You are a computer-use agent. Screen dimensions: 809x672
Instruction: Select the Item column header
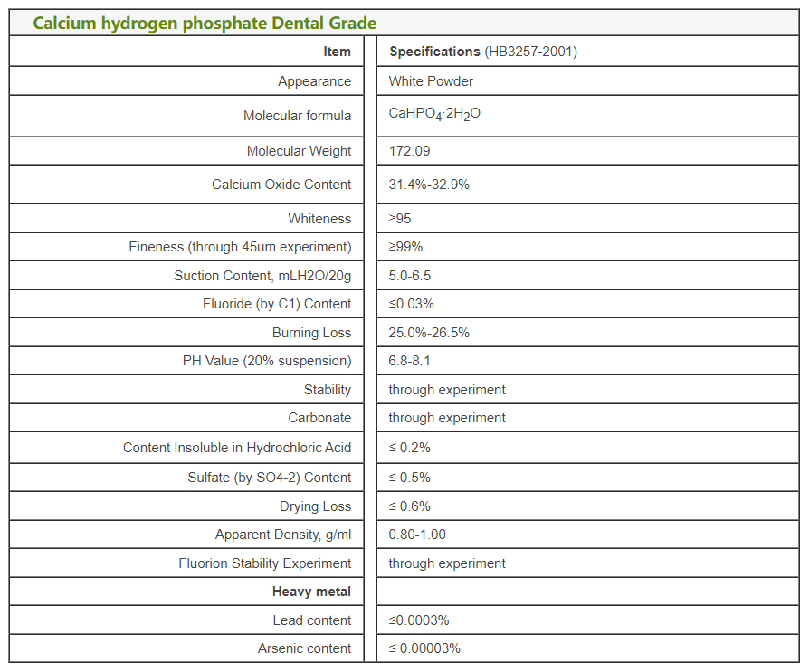click(x=337, y=52)
